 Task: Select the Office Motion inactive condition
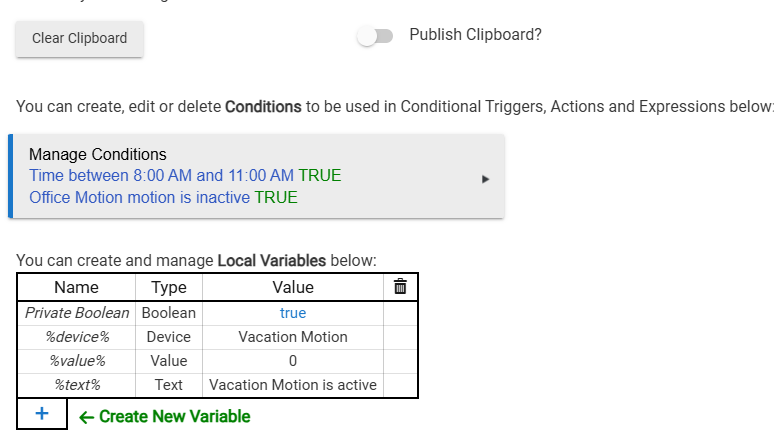click(163, 198)
